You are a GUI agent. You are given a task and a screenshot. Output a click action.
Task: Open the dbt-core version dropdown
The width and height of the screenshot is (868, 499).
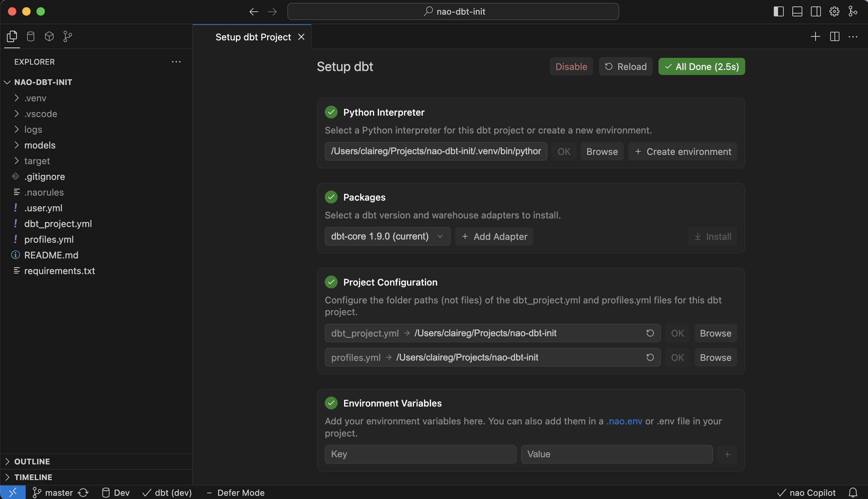[387, 236]
